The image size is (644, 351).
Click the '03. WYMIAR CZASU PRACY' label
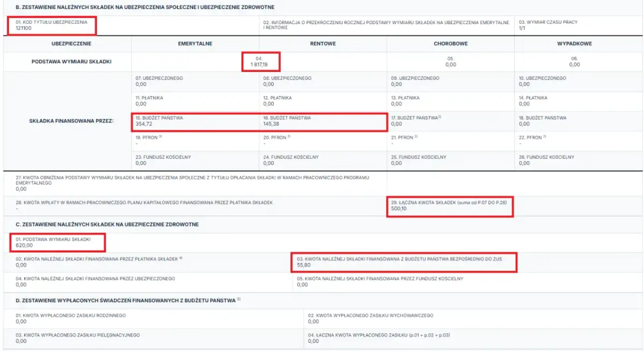coord(548,22)
